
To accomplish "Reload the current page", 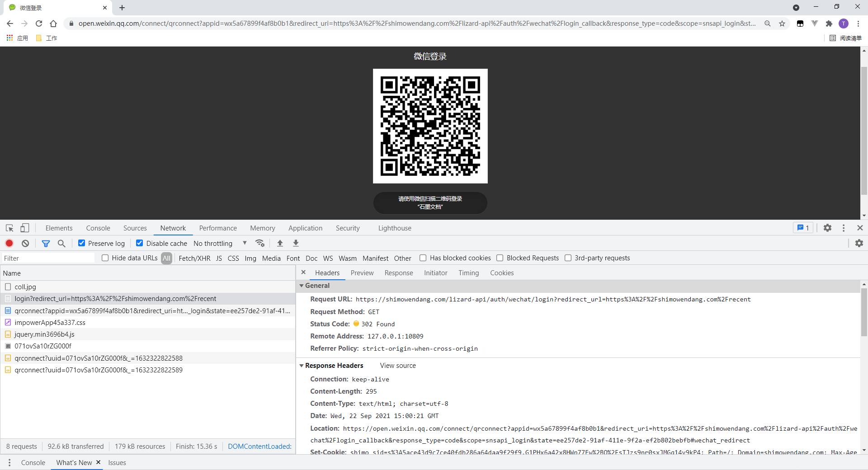I will 39,23.
